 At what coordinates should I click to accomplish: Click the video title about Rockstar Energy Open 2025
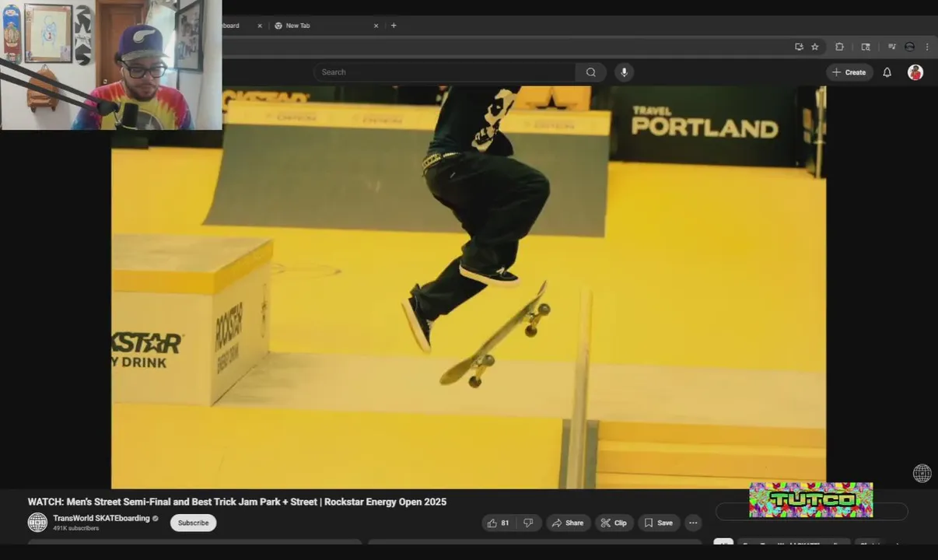[237, 502]
